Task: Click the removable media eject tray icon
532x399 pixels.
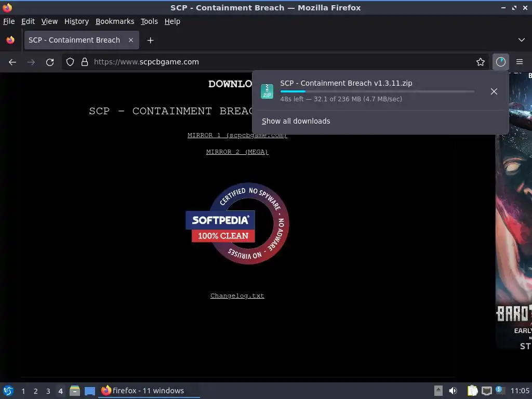Action: coord(438,391)
